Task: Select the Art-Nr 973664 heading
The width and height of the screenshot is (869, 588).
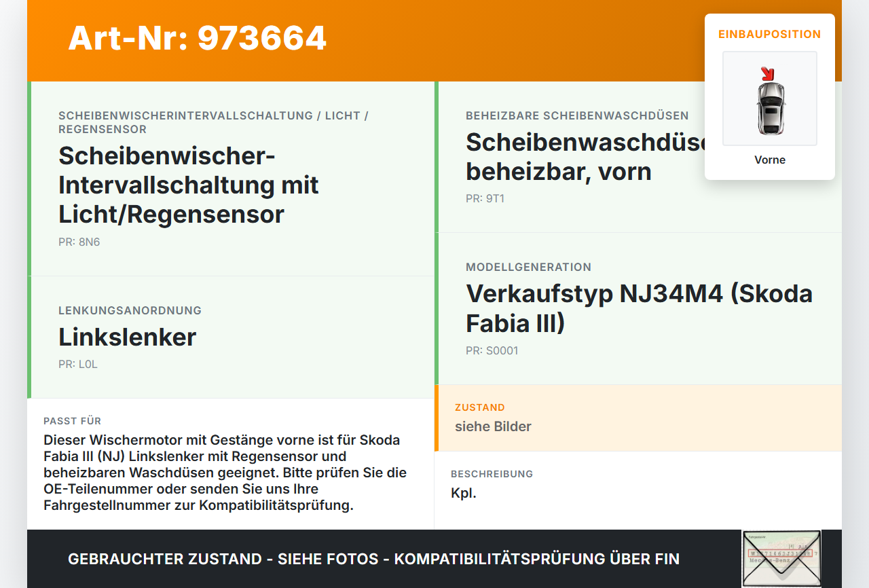Action: [197, 39]
